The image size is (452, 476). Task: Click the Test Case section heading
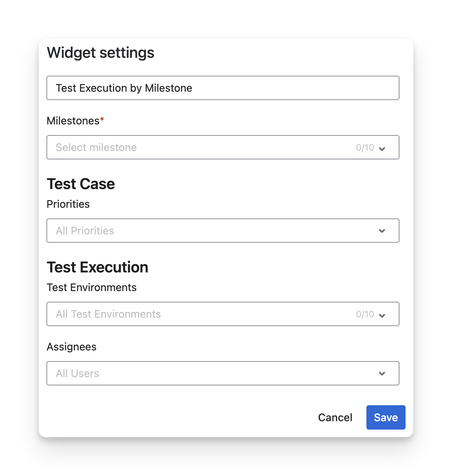81,184
